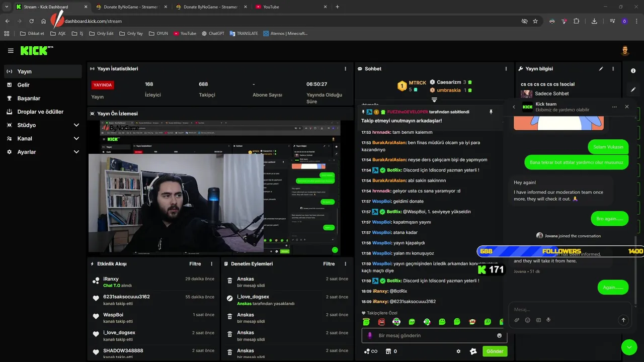Insert the red angry emote
The image size is (644, 362).
point(381,322)
